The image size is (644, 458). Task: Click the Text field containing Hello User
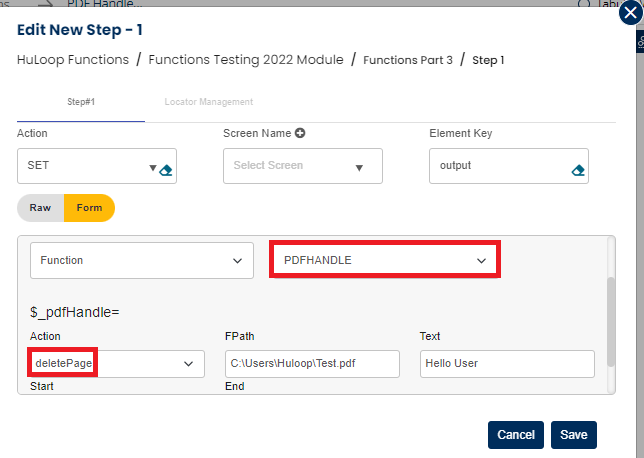(x=506, y=363)
